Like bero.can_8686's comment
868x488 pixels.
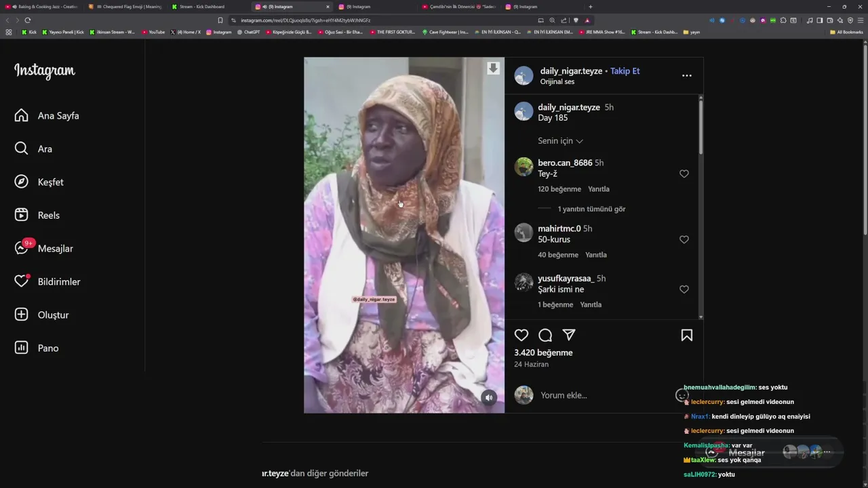684,174
